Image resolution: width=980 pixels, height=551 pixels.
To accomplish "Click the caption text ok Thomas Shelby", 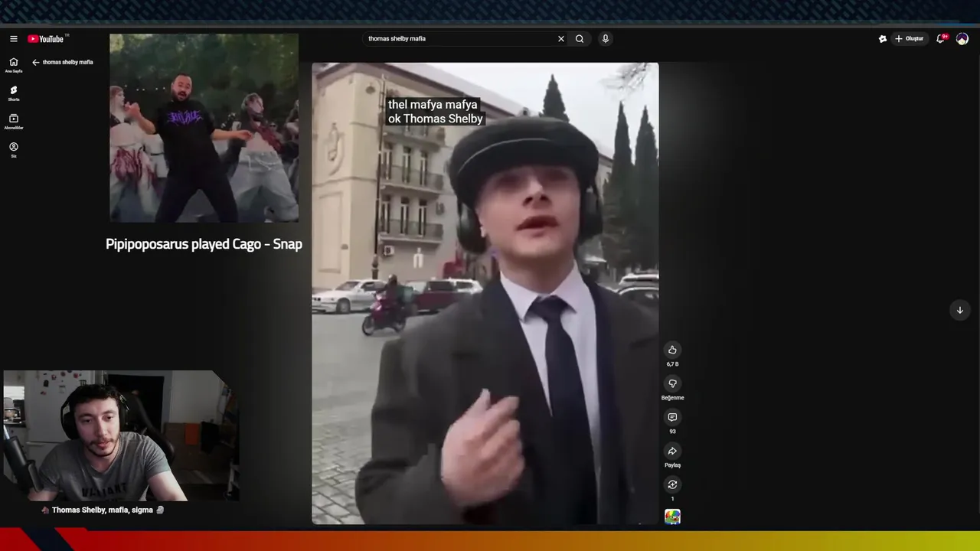I will point(435,119).
